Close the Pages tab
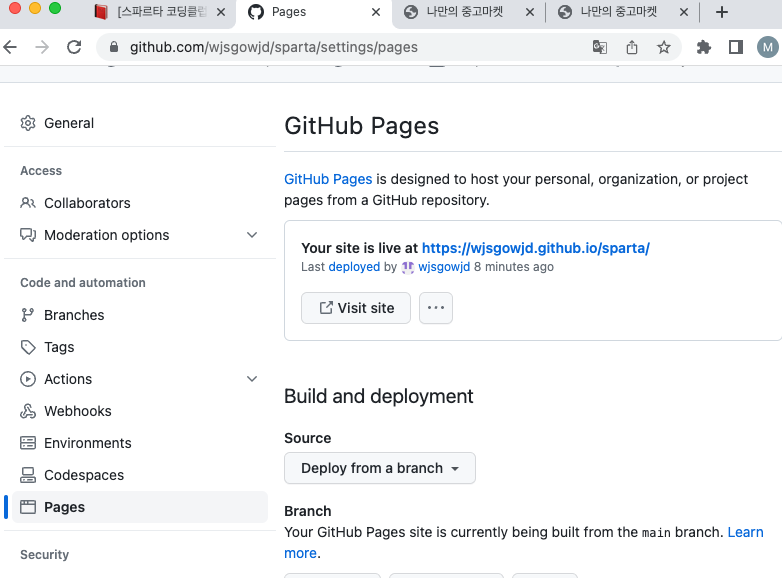The width and height of the screenshot is (782, 578). 376,12
